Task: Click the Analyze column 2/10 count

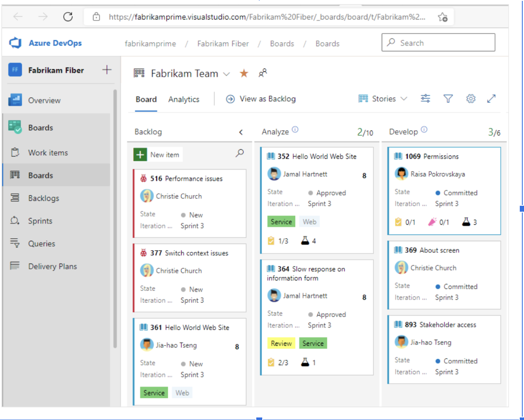Action: [x=365, y=132]
